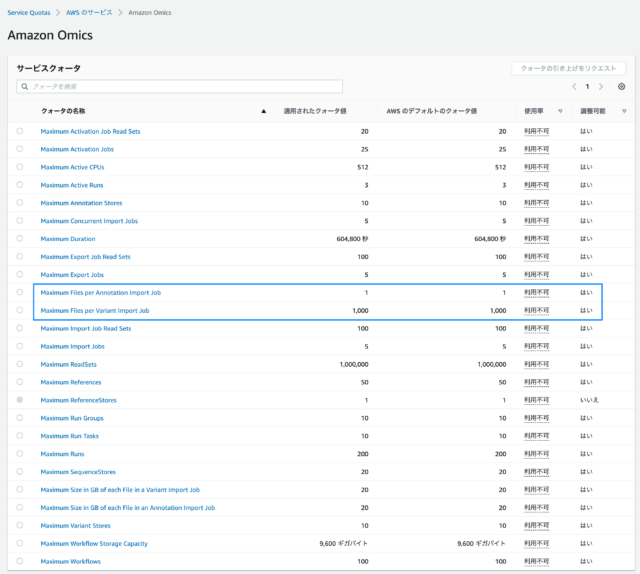640x574 pixels.
Task: Open the 調整可能 column filter arrow
Action: [624, 111]
